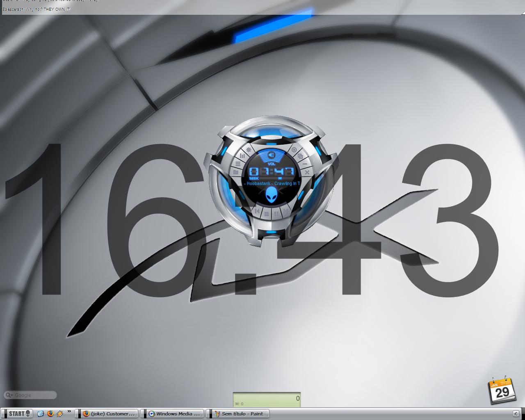This screenshot has width=525, height=420.
Task: Click the open file folder icon in player
Action: pos(236,173)
